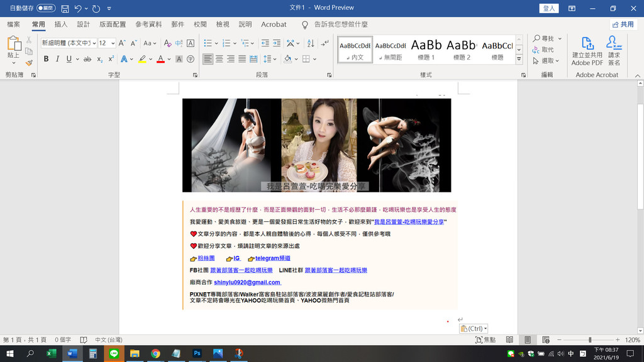Show paragraph marks icon
This screenshot has width=644, height=362.
point(325,43)
